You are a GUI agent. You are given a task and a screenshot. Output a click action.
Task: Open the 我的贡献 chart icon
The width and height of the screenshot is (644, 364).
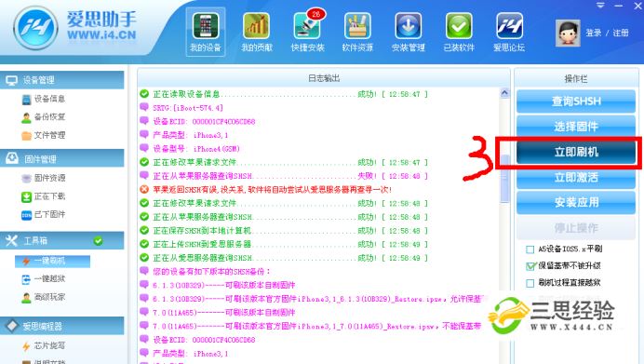click(257, 32)
